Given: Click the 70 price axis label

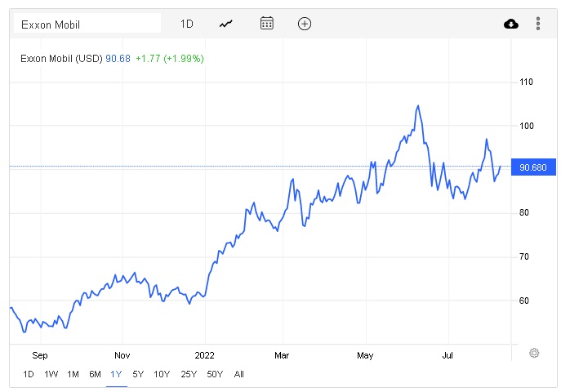Looking at the screenshot, I should coord(524,256).
